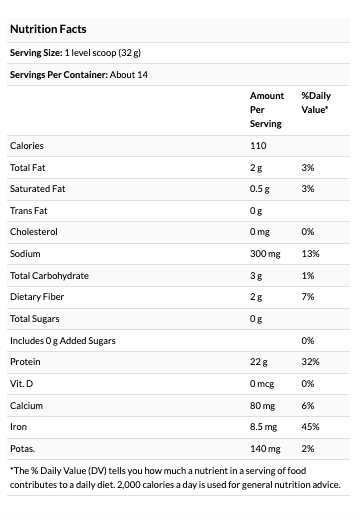Click the %Daily Value column header
360x520 pixels.
click(x=316, y=103)
